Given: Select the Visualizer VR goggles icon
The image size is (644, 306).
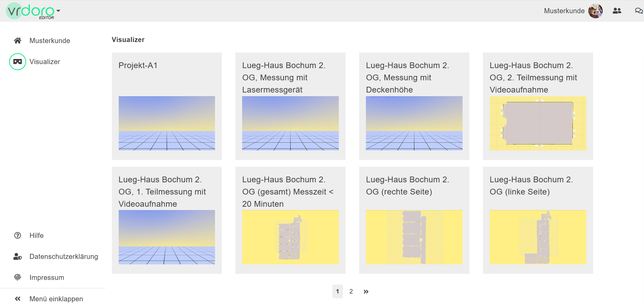Looking at the screenshot, I should pyautogui.click(x=18, y=62).
